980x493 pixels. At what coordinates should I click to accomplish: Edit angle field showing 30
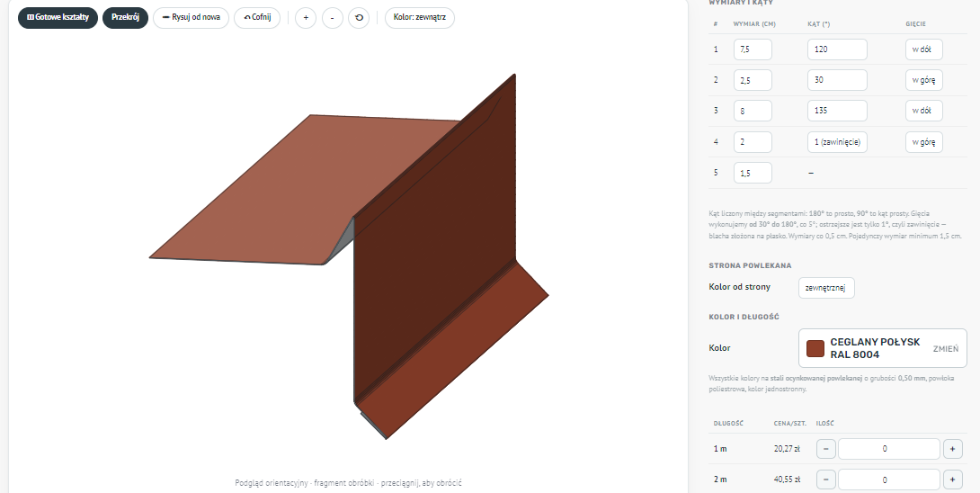838,80
